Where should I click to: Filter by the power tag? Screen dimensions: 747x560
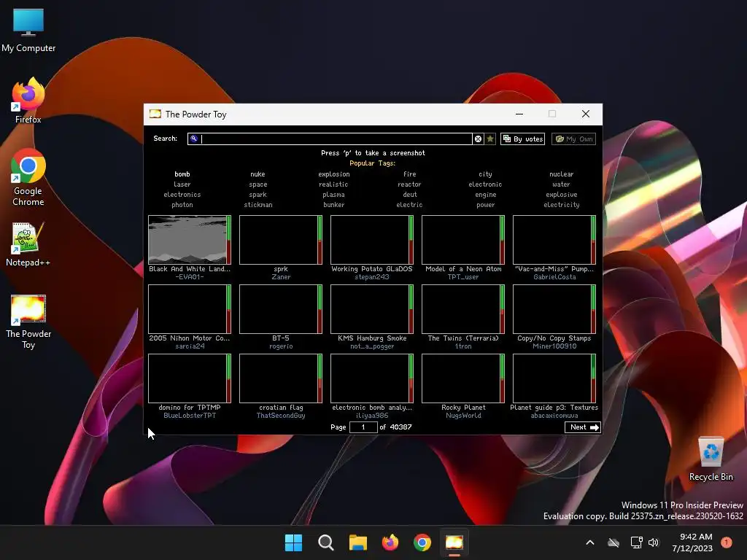pyautogui.click(x=485, y=205)
